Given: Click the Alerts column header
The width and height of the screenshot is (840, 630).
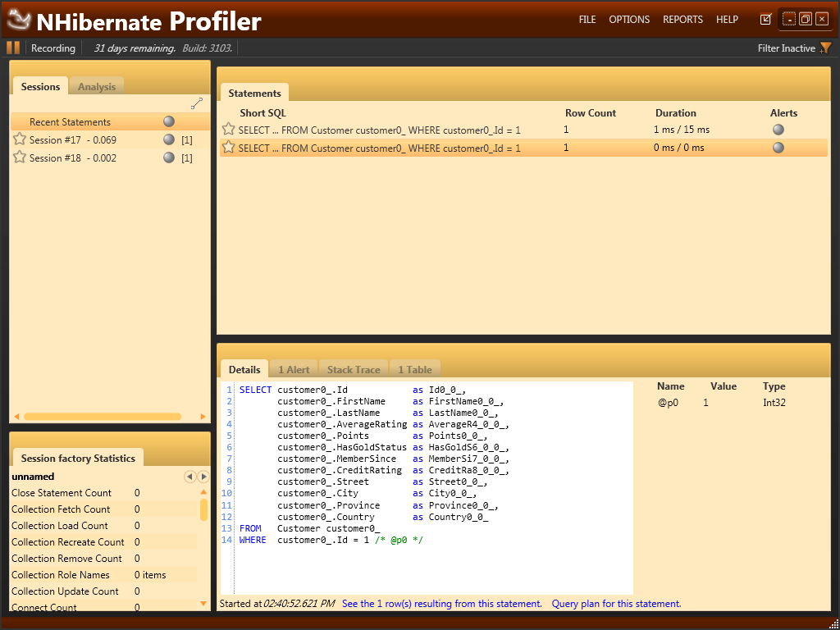Looking at the screenshot, I should [x=783, y=113].
